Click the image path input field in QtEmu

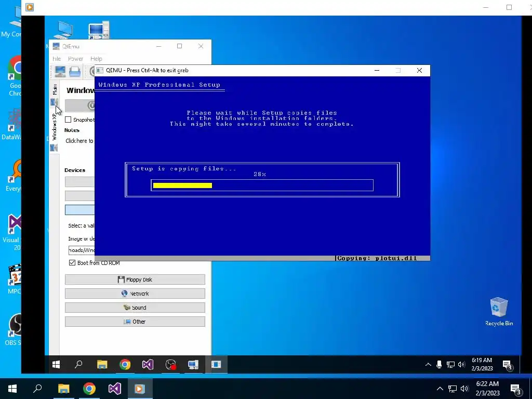point(82,250)
